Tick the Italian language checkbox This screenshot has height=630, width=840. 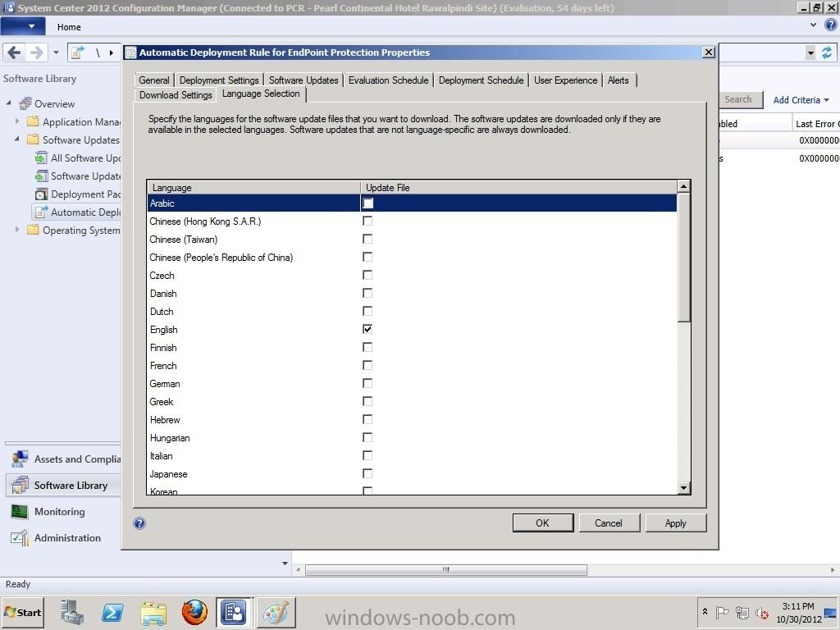point(367,455)
